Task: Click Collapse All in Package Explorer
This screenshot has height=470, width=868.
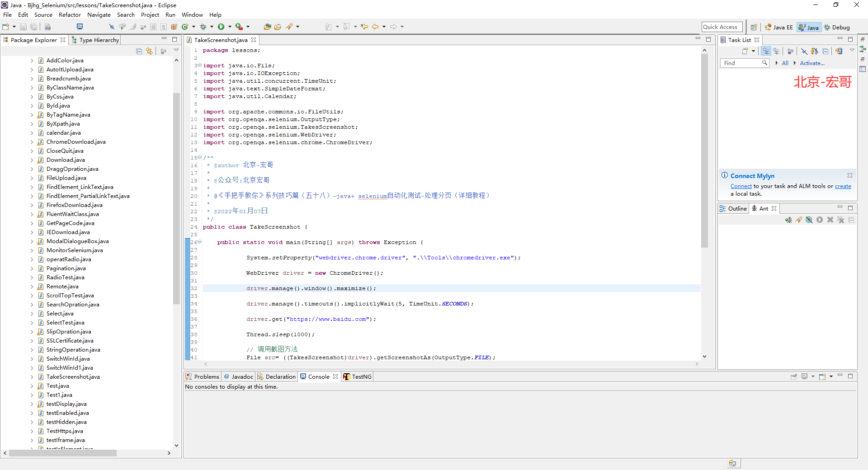Action: coord(139,51)
